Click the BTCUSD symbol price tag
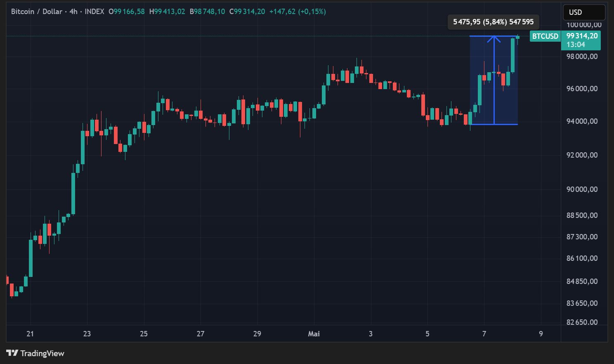Image resolution: width=614 pixels, height=364 pixels. point(545,36)
